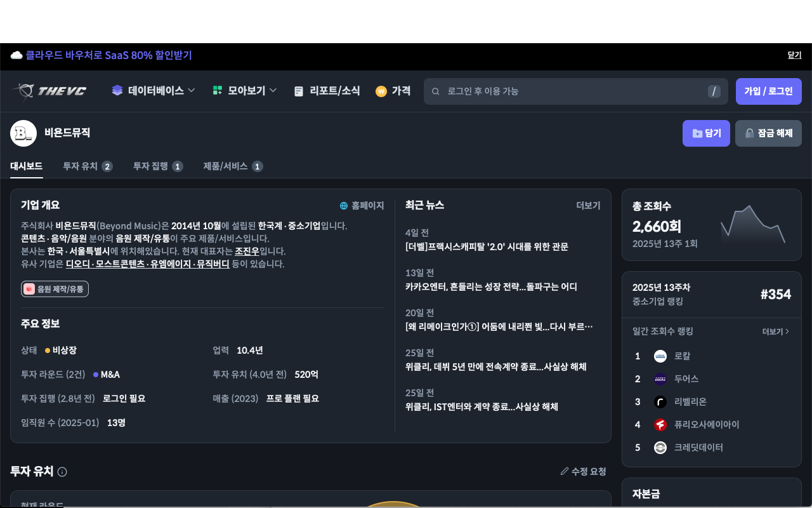The image size is (812, 508).
Task: Click 프로 플랜 필요 revenue value
Action: [x=292, y=398]
